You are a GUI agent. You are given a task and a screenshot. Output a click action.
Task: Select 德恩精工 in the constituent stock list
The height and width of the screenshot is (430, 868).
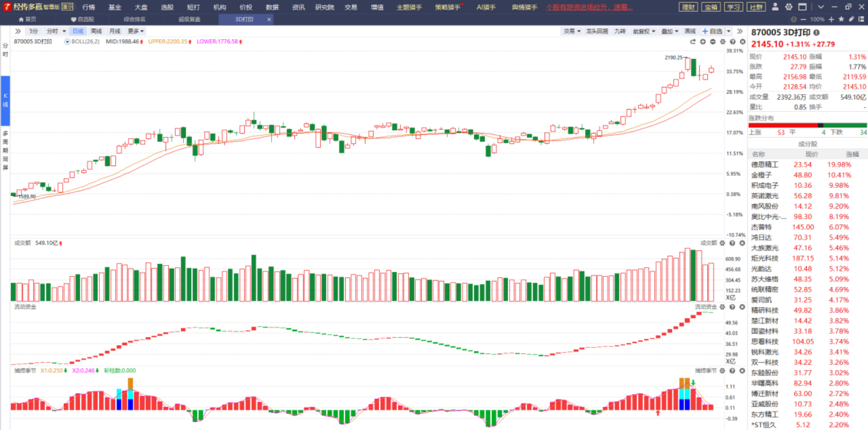coord(764,164)
